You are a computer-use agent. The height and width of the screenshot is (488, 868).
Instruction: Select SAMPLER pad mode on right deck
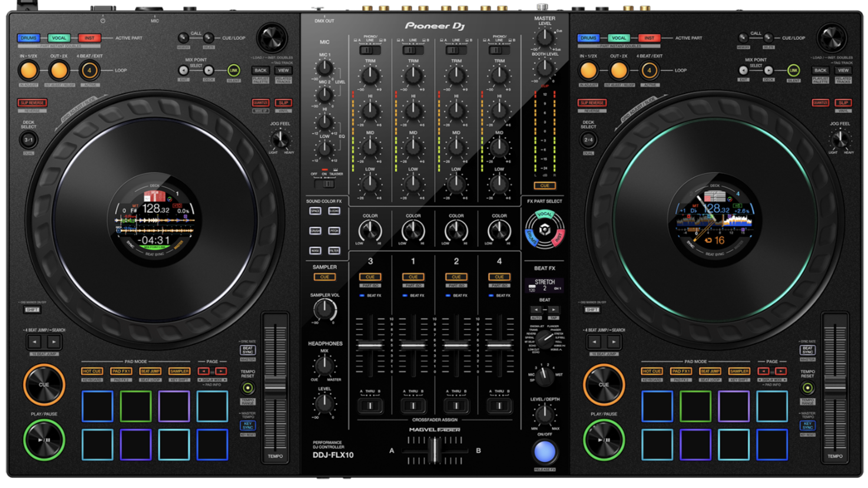click(738, 371)
